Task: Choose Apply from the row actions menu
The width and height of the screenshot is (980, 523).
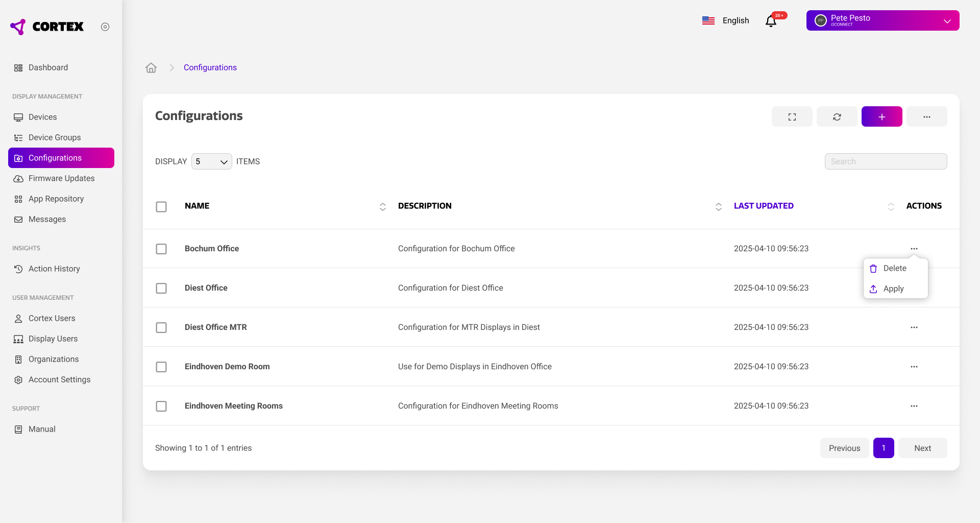Action: [893, 289]
